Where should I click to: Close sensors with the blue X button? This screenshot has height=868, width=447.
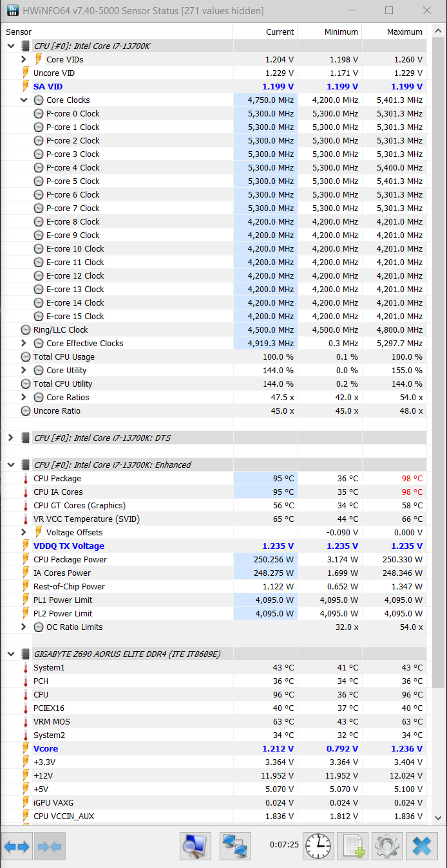click(x=422, y=846)
